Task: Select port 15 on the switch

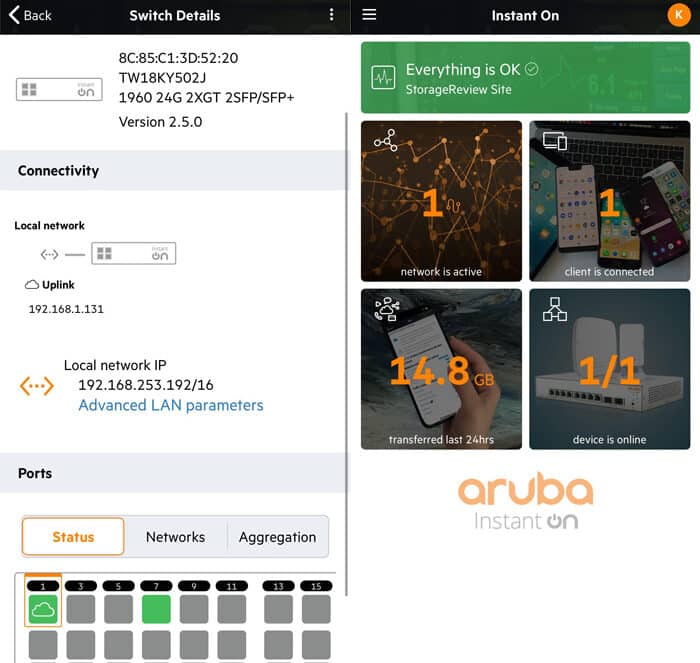Action: (316, 609)
